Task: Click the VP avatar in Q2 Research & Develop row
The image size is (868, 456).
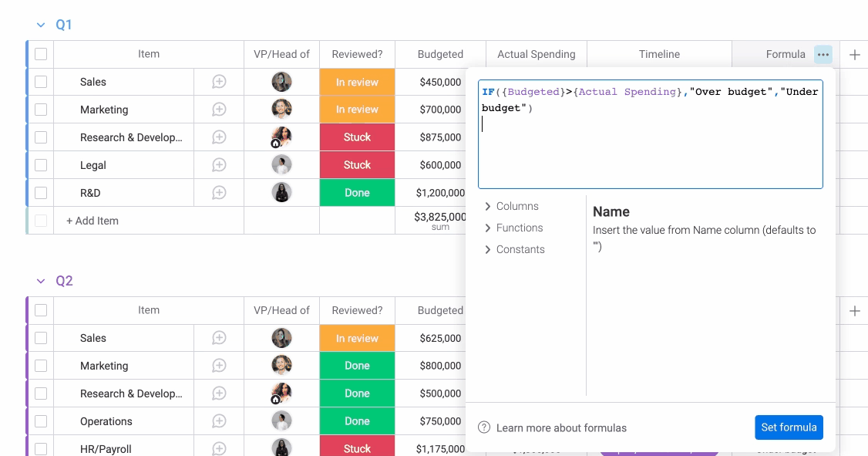Action: pos(282,393)
